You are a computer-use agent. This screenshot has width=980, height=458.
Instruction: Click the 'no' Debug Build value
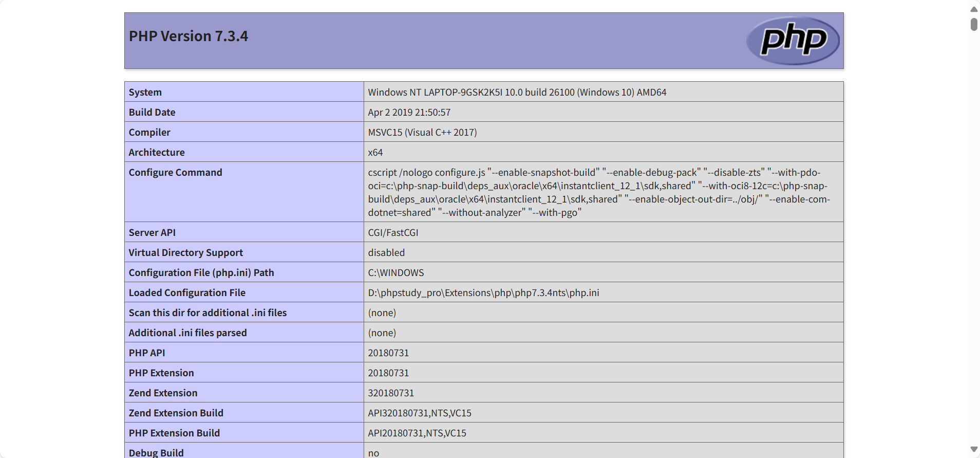(374, 452)
